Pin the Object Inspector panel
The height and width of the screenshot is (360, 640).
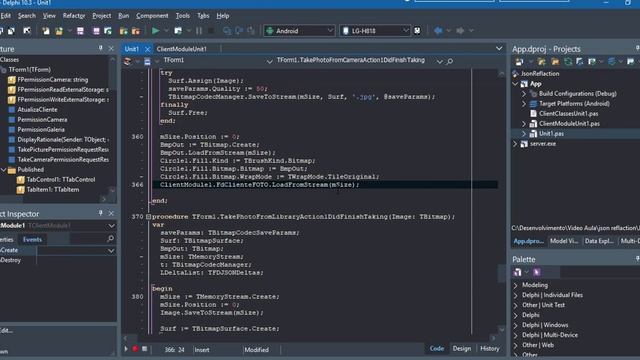[100, 213]
